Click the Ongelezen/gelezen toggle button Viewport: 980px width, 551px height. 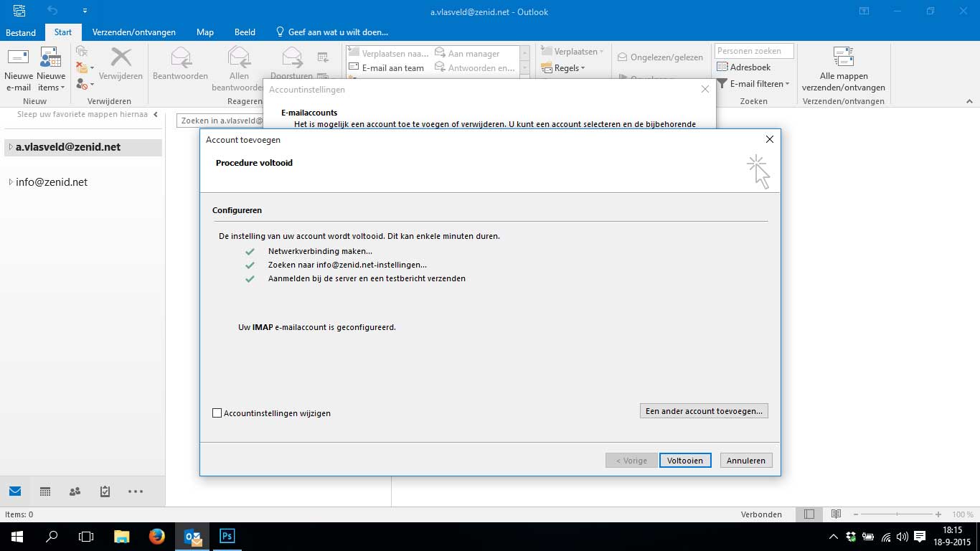point(659,57)
